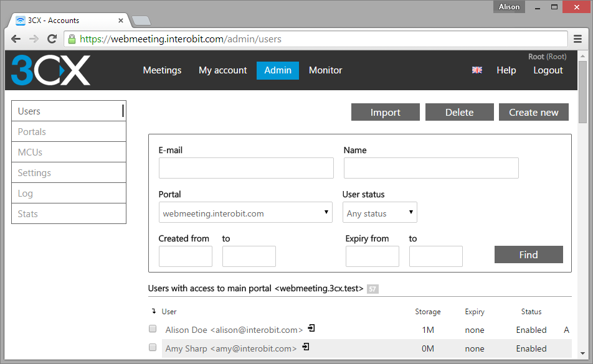The image size is (593, 364).
Task: Open the Chrome hamburger menu
Action: click(x=577, y=39)
